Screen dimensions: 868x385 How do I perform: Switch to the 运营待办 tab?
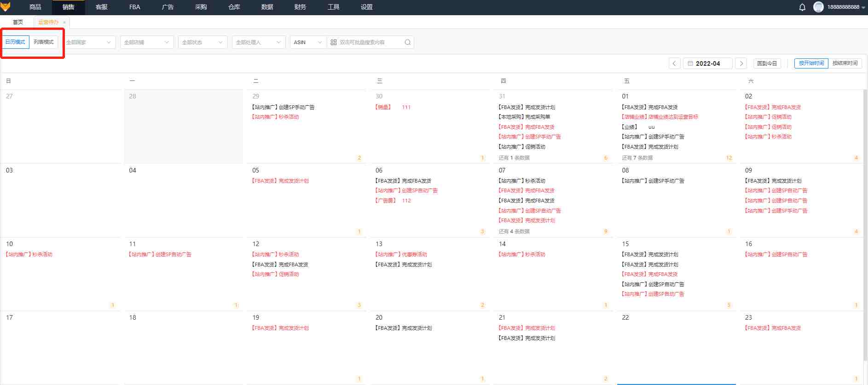pos(48,22)
